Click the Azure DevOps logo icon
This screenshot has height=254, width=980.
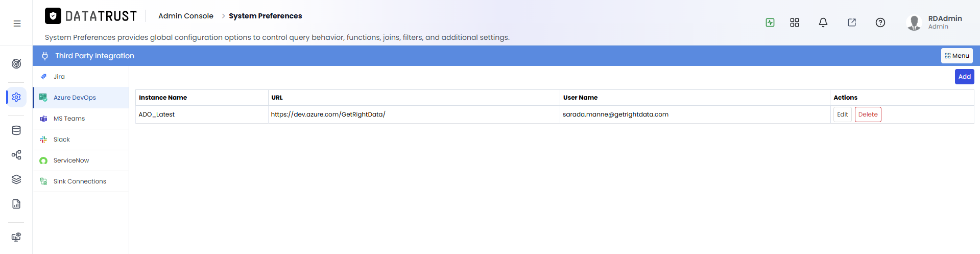(43, 98)
